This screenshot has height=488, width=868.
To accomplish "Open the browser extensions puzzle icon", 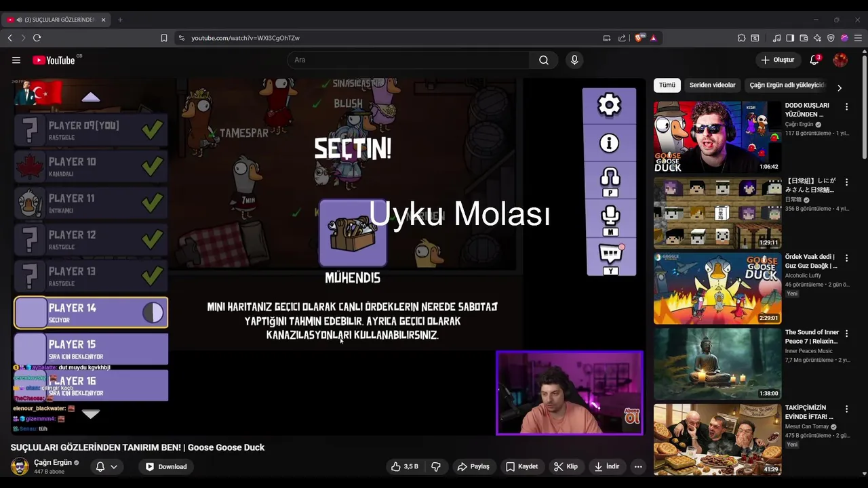I will point(741,38).
